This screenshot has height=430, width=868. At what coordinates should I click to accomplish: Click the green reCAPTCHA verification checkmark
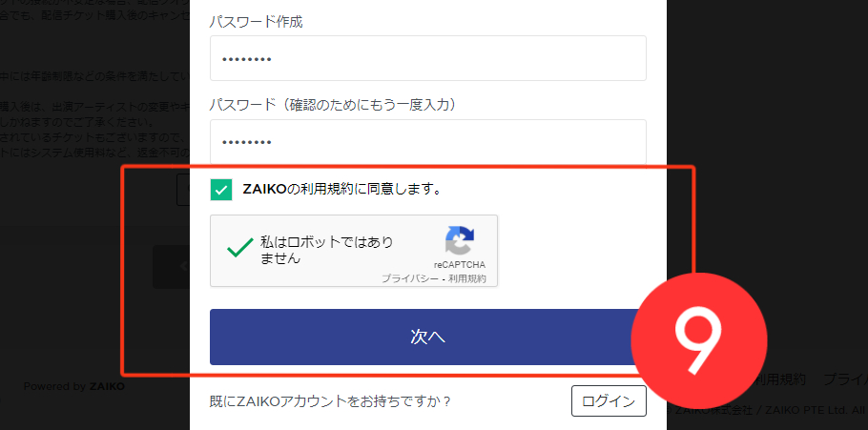(x=240, y=249)
